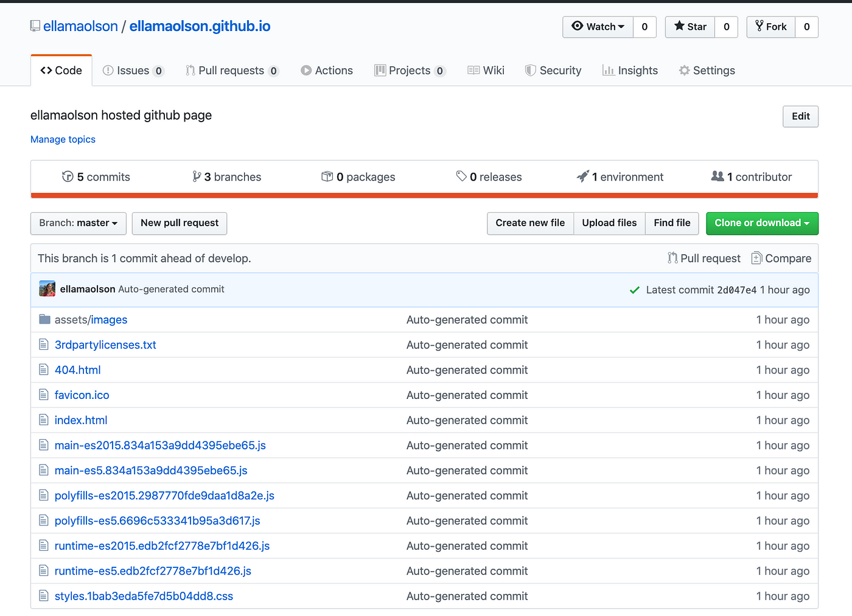Open polyfills-es5.6696c533341b95a3d617.js file

[x=158, y=521]
